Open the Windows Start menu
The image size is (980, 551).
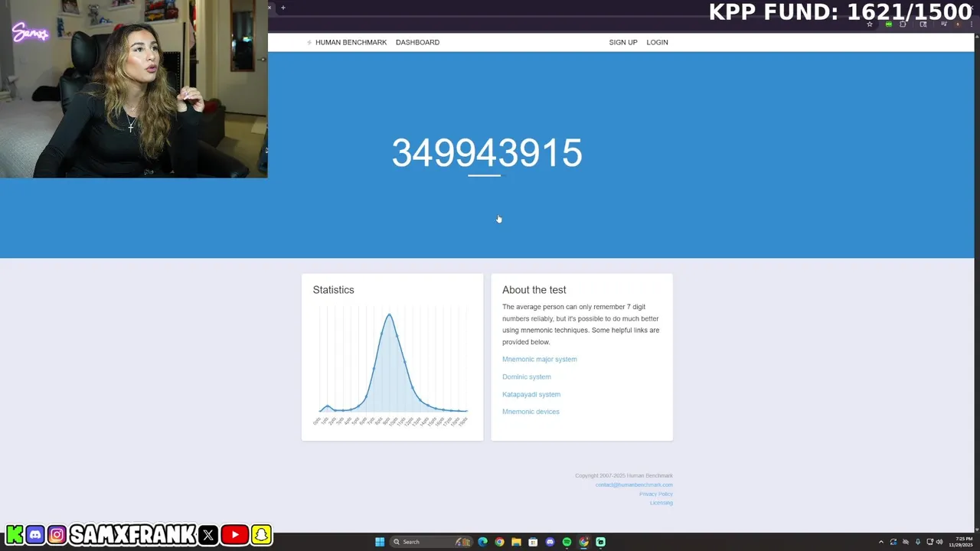tap(380, 542)
